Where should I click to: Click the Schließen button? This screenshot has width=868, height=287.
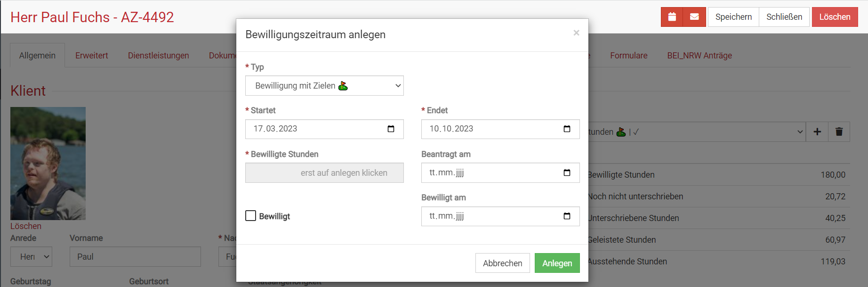[x=784, y=17]
